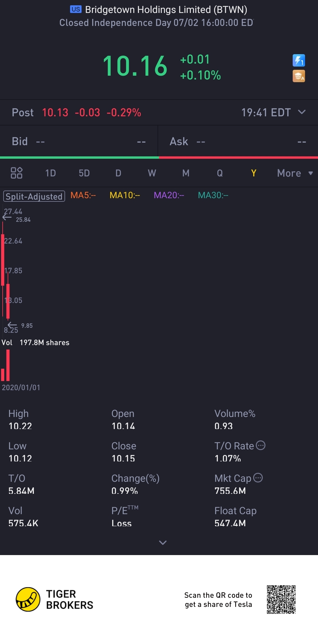The image size is (318, 644).
Task: Tap the P/E TTM Loss value
Action: pyautogui.click(x=122, y=523)
